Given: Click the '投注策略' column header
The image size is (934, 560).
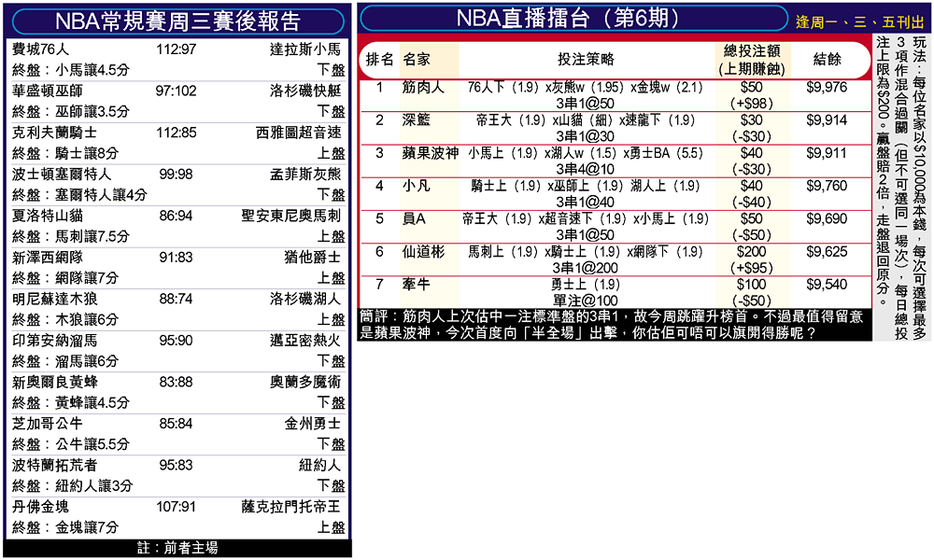Looking at the screenshot, I should point(586,60).
